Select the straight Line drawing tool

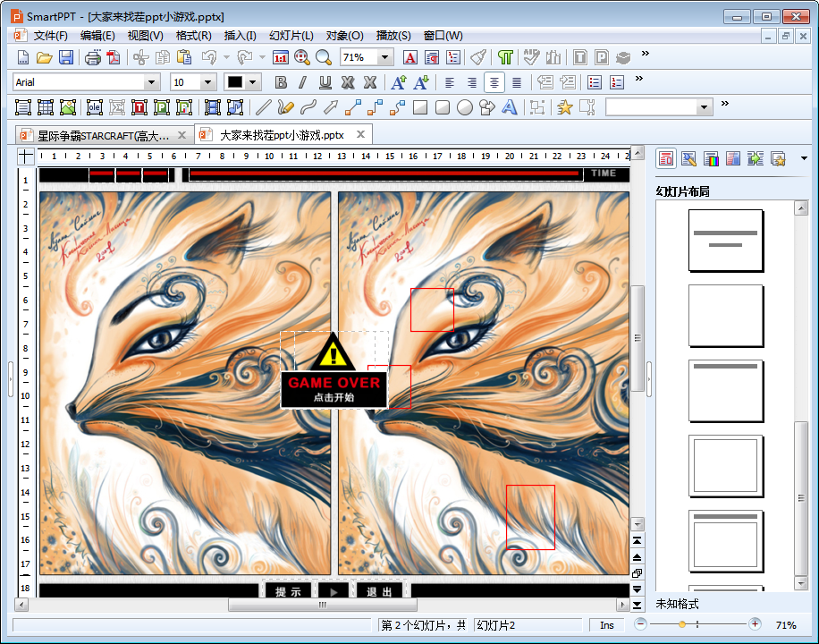(x=263, y=107)
